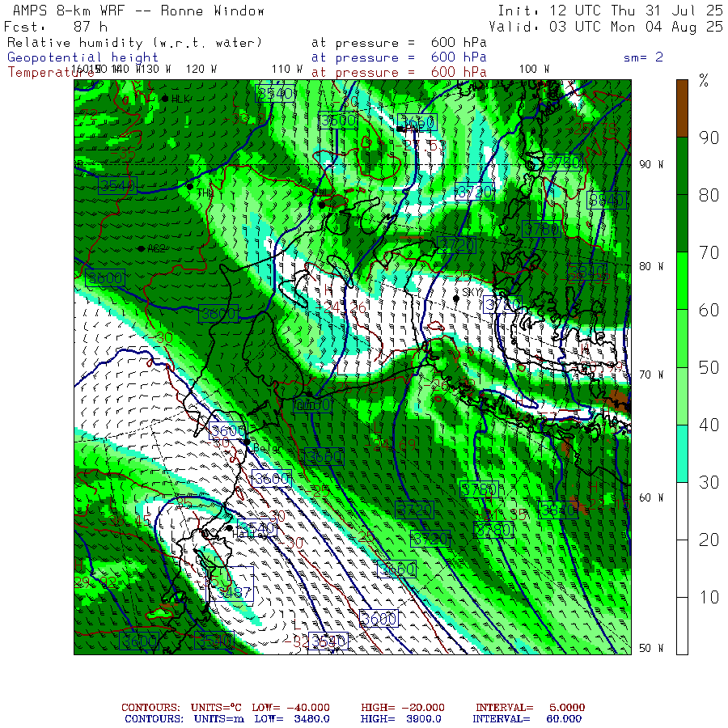Screen dimensions: 728x728
Task: Click the '100 W' longitude label
Action: [534, 70]
